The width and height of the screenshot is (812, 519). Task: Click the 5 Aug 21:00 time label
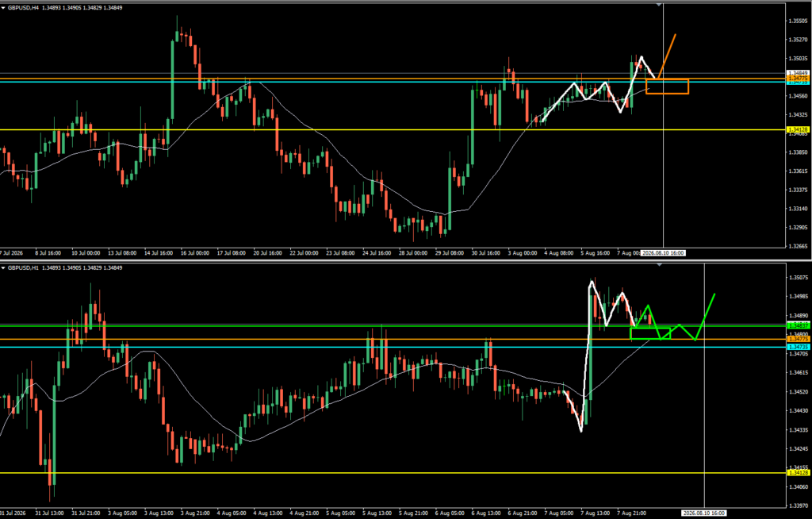pos(413,513)
